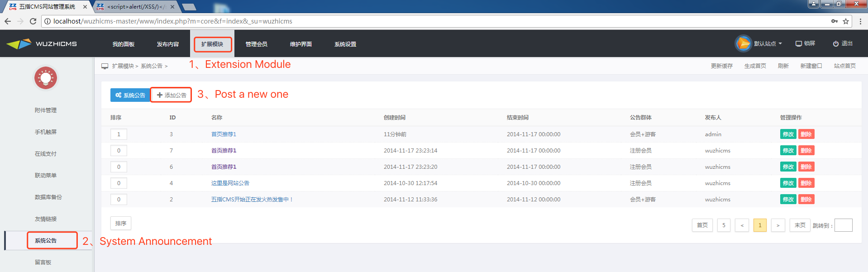
Task: Bookmark page with star icon
Action: click(845, 21)
